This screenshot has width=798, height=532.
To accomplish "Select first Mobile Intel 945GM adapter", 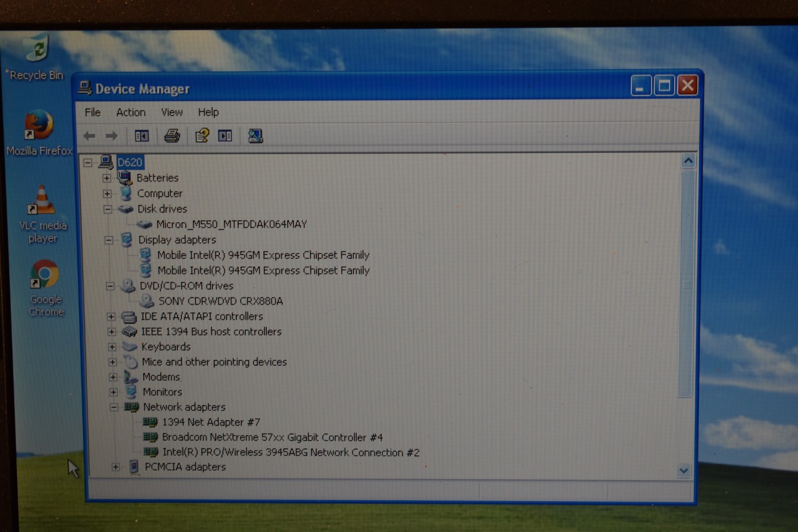I will tap(263, 255).
